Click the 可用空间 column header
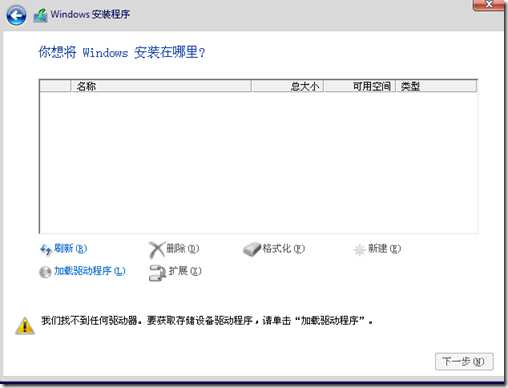The height and width of the screenshot is (388, 508). pyautogui.click(x=359, y=86)
